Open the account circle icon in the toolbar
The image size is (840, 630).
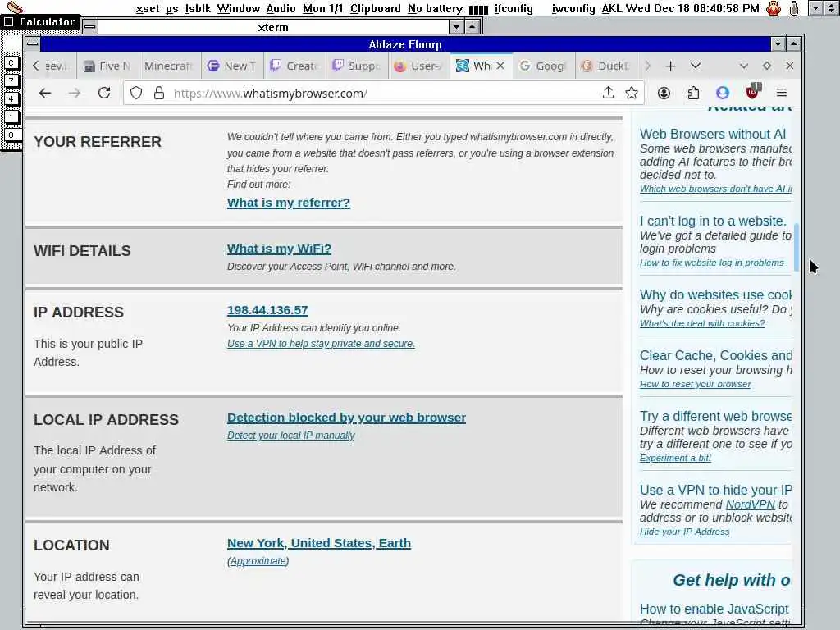tap(664, 94)
